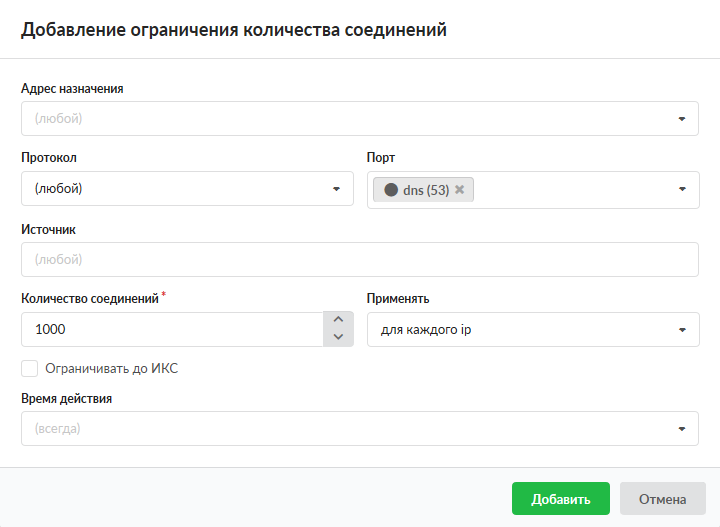Screen dimensions: 720x527
Task: Click into Количество соединений field showing 1000
Action: pyautogui.click(x=170, y=329)
